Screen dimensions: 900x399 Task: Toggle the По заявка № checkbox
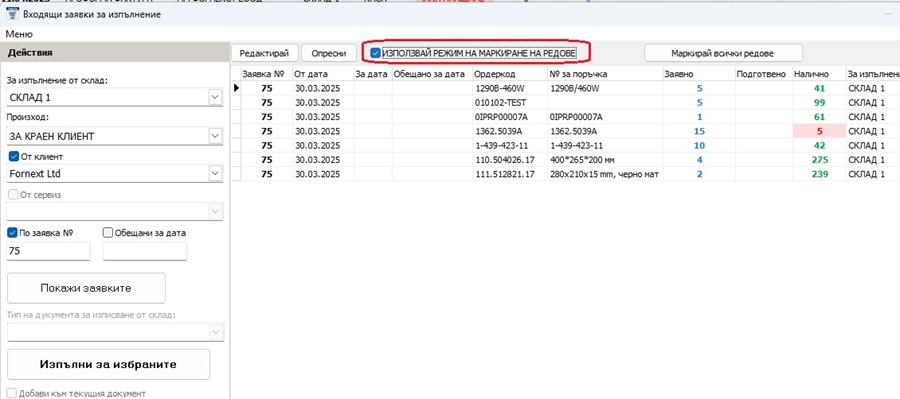(x=13, y=233)
